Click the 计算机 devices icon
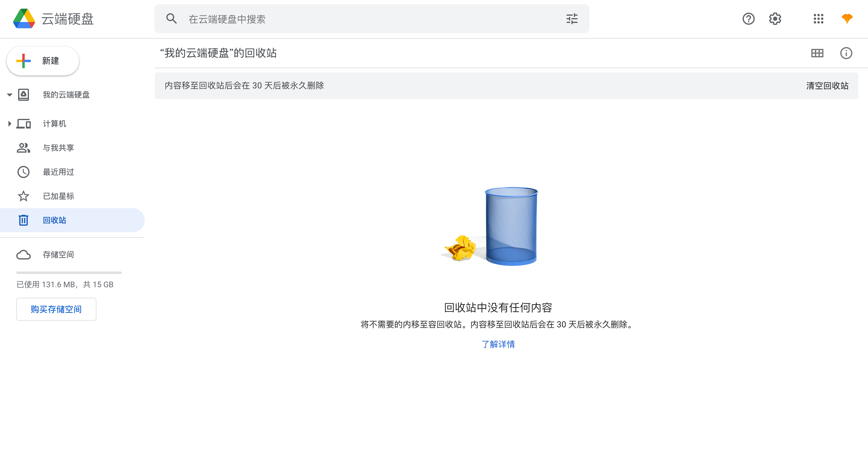This screenshot has height=461, width=868. coord(23,124)
